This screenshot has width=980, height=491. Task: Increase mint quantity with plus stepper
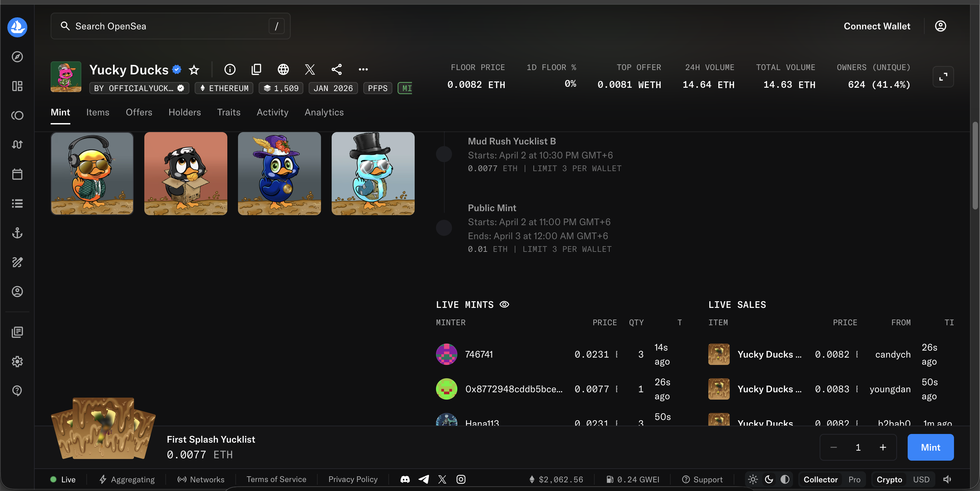tap(883, 447)
